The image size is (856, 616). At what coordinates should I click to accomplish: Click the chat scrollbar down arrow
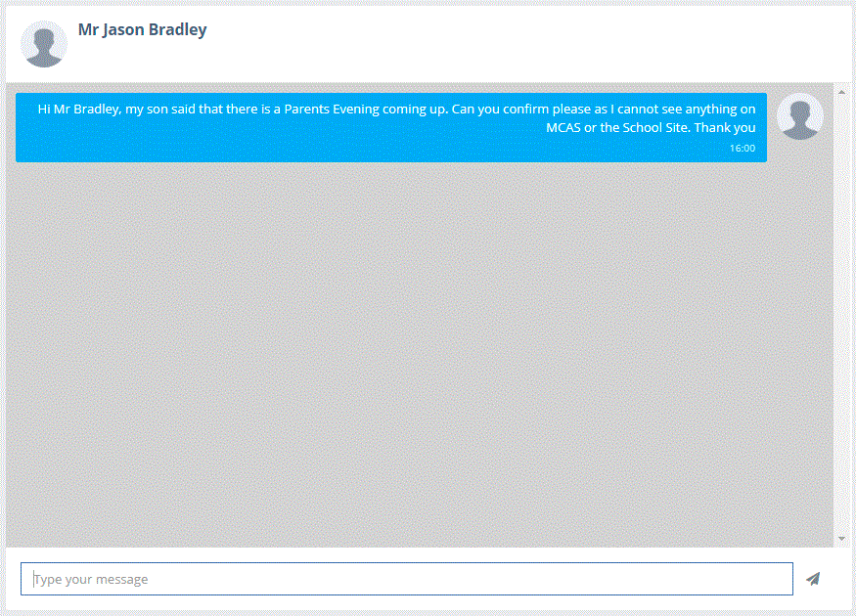tap(841, 539)
